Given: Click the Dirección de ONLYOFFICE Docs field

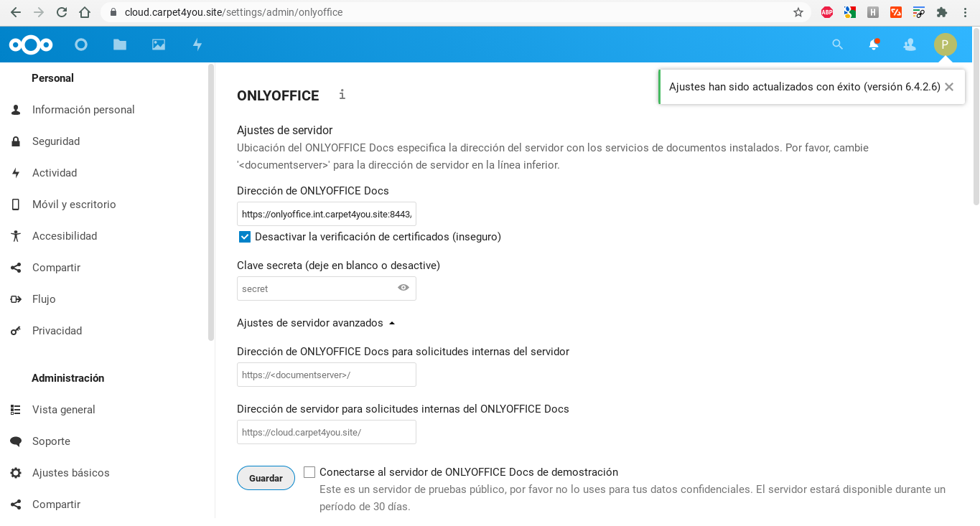Looking at the screenshot, I should (x=327, y=214).
